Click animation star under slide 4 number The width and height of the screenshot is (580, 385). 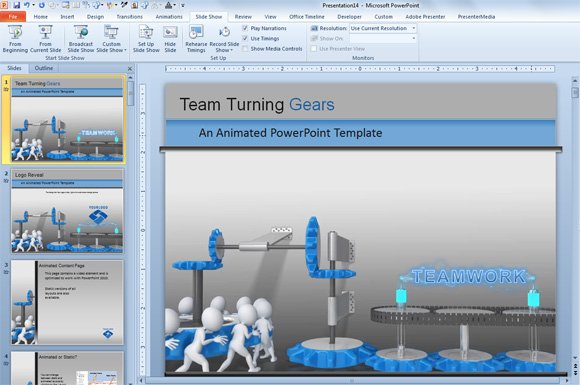[6, 364]
